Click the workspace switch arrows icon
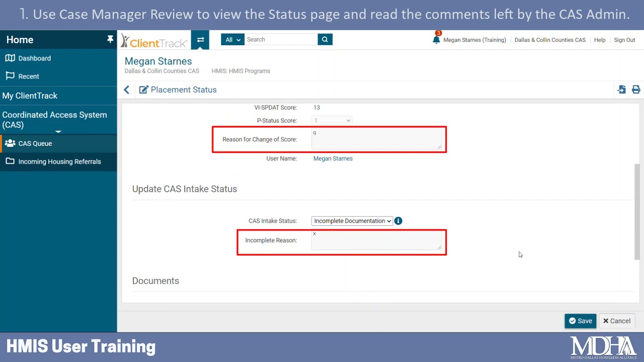The width and height of the screenshot is (644, 362). [x=200, y=40]
